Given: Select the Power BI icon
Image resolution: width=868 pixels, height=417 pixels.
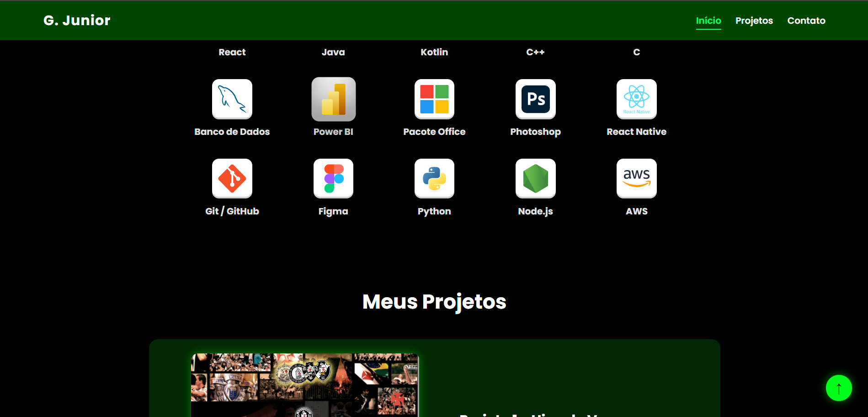Looking at the screenshot, I should point(333,99).
